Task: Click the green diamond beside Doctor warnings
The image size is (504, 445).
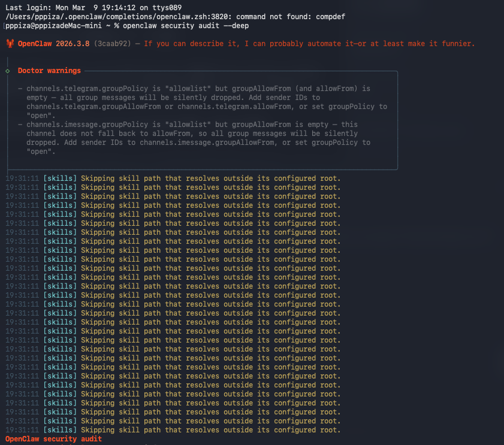Action: coord(8,71)
